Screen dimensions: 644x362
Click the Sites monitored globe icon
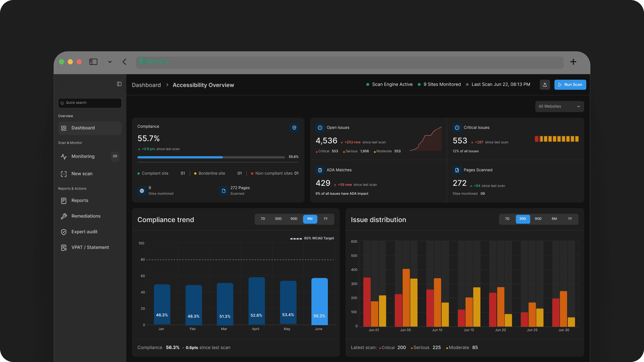pos(142,191)
